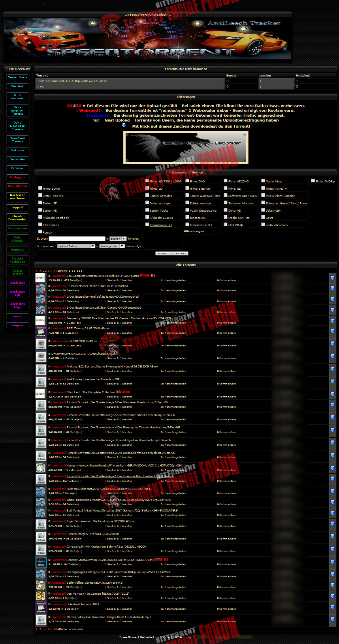
Task: Expand details plus icon for Fullmetal.Alchemist.2017 row
Action: point(49,489)
